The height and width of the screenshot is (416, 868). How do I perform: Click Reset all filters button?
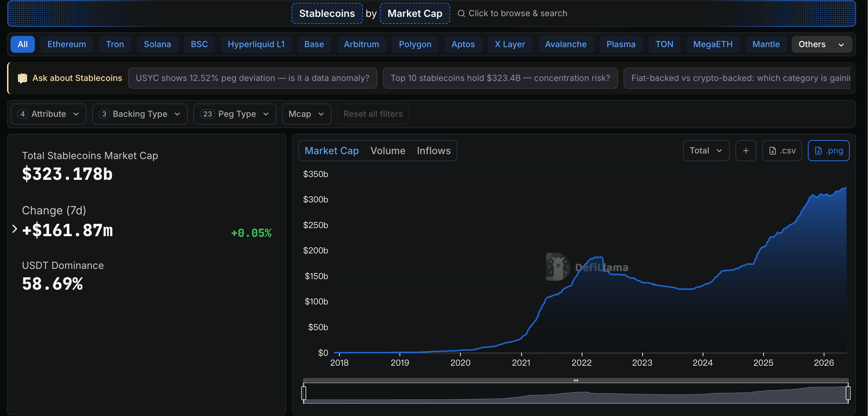(373, 114)
